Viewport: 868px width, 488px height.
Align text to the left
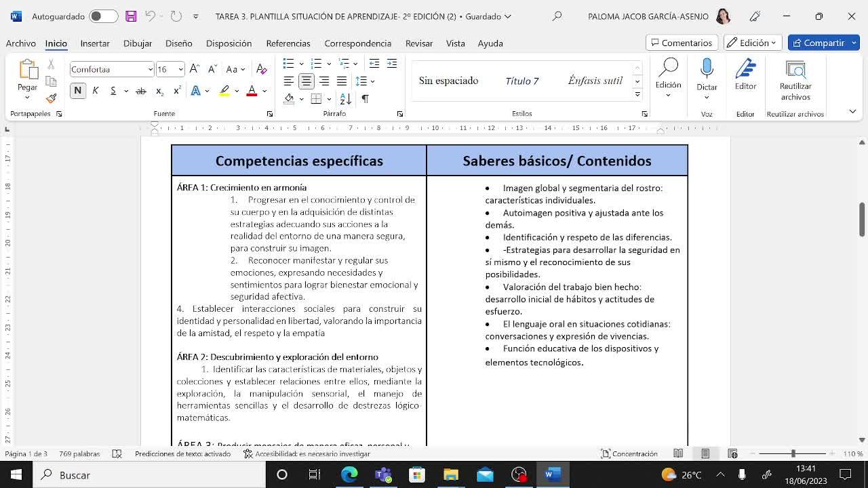pos(289,81)
